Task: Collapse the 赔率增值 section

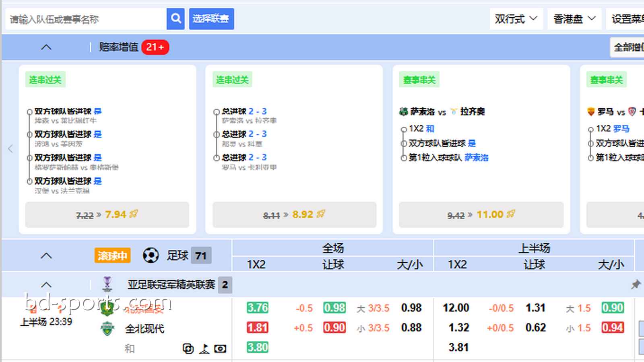Action: (x=46, y=47)
